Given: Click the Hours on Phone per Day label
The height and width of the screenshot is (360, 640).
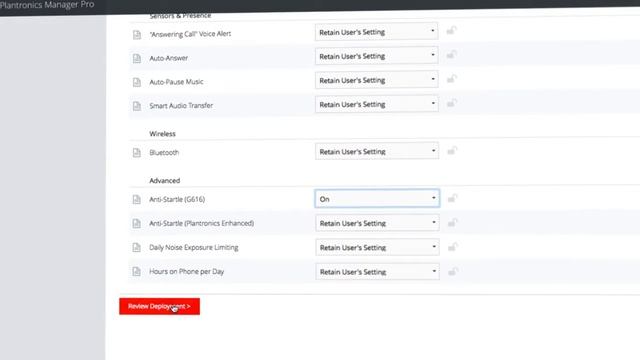Looking at the screenshot, I should (187, 271).
